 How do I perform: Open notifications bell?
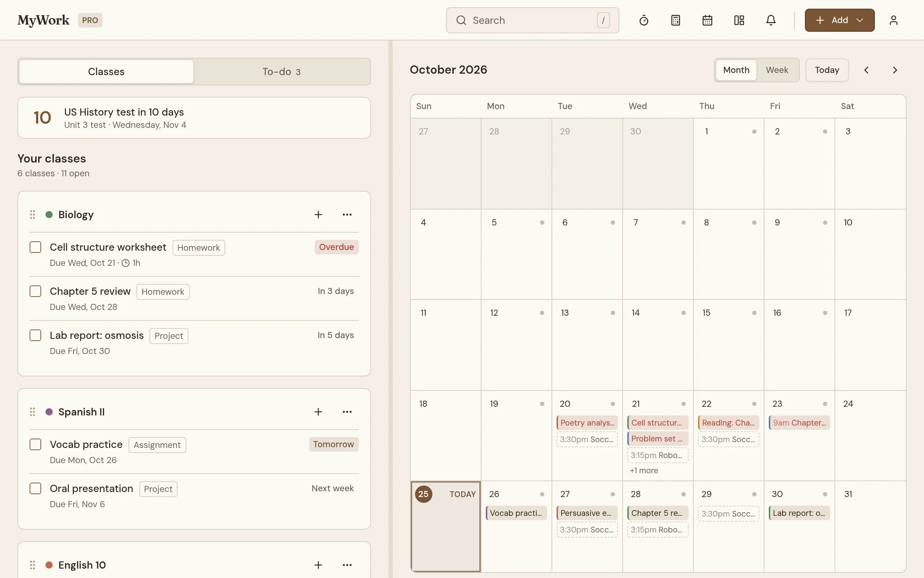point(771,20)
